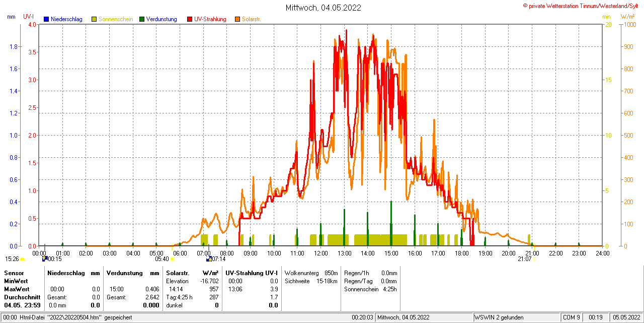This screenshot has height=323, width=644.
Task: Click the 06:00 tick on time axis
Action: [x=180, y=253]
